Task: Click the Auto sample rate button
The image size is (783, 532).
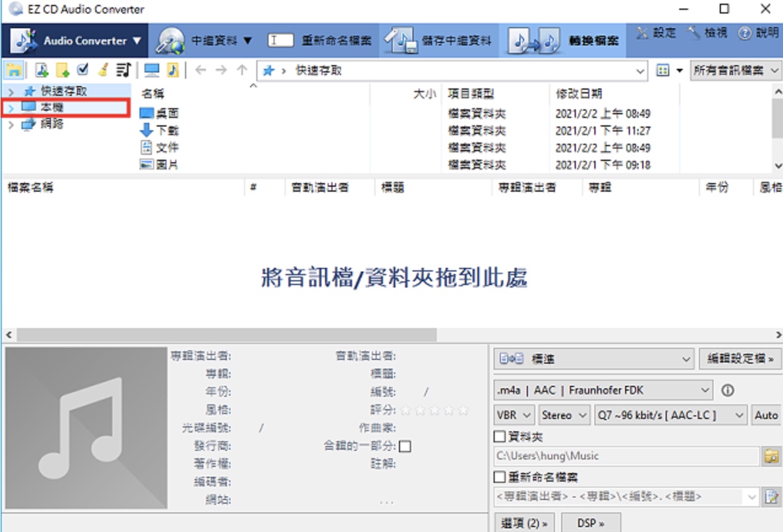Action: click(766, 415)
